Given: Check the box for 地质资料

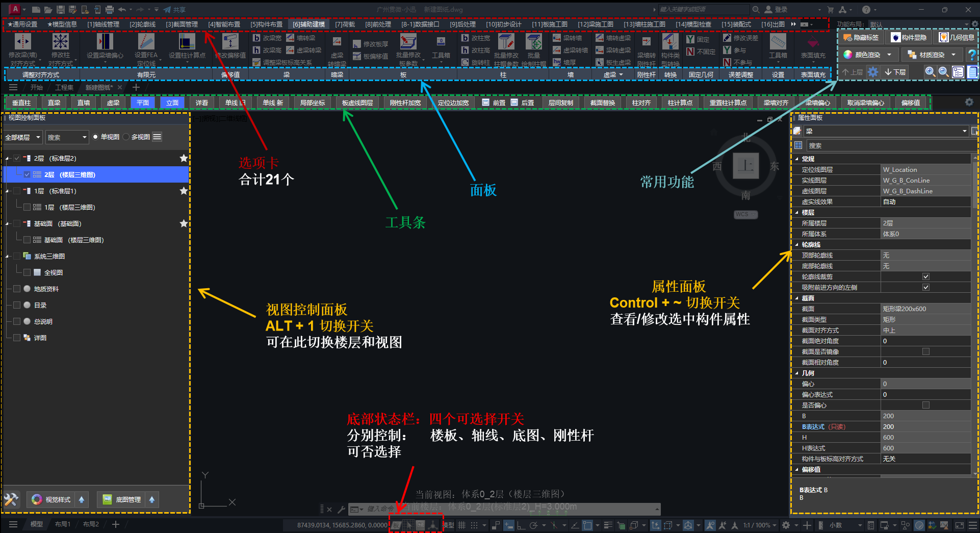Looking at the screenshot, I should tap(17, 289).
